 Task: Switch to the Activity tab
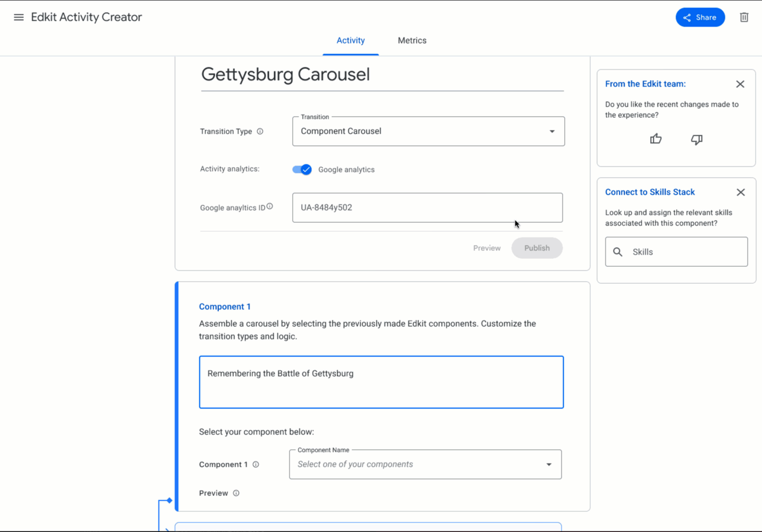(x=351, y=40)
